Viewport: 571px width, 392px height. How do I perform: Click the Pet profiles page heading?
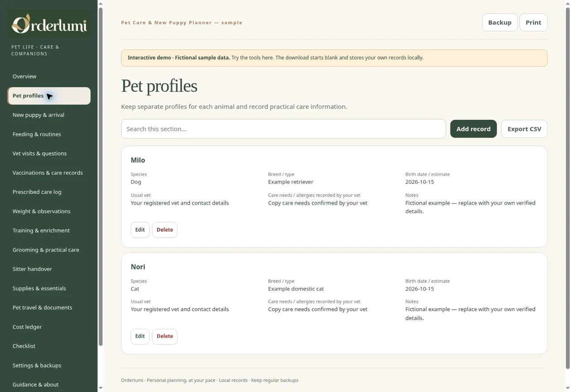click(x=159, y=86)
